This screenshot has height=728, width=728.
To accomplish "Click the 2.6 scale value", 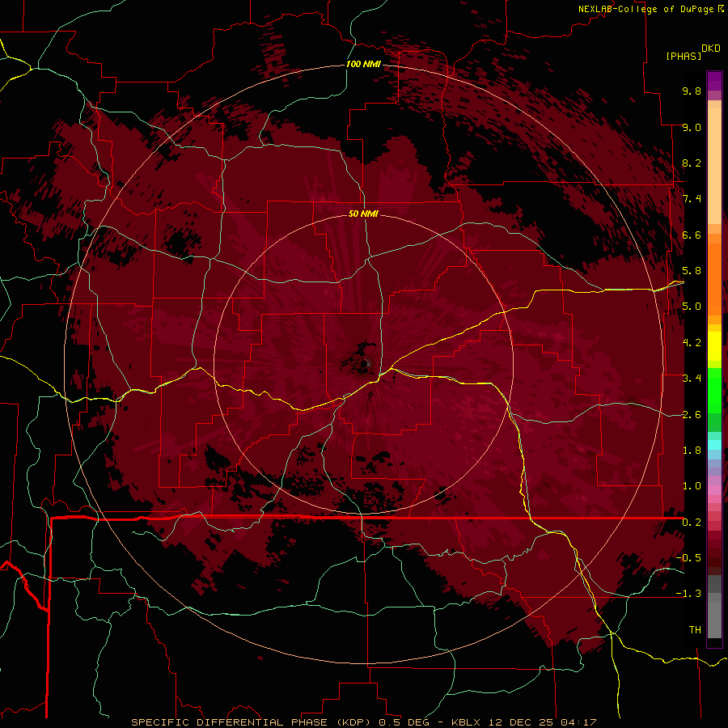I will 692,415.
